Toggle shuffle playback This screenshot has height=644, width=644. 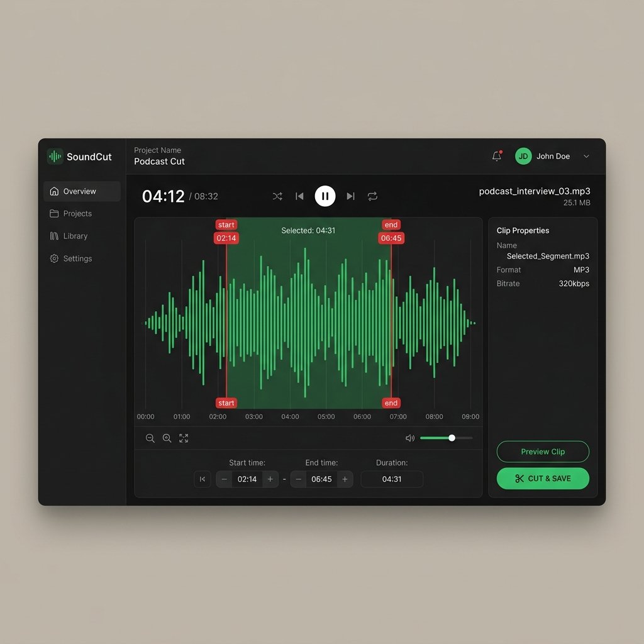(277, 196)
